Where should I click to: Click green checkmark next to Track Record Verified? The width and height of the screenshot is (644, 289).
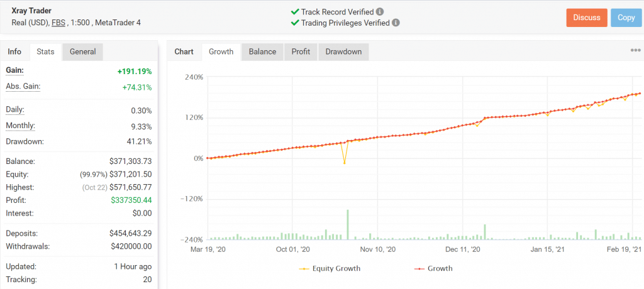tap(295, 11)
